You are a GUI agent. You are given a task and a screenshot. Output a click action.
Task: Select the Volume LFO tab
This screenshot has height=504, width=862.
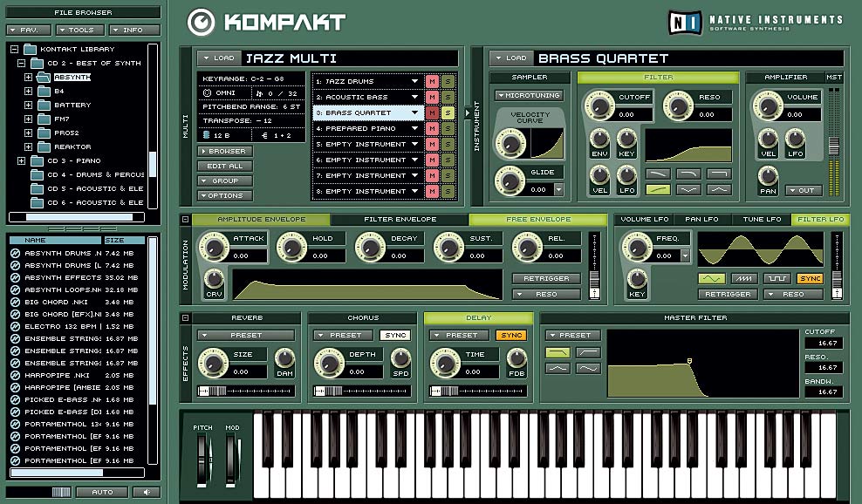[x=644, y=219]
